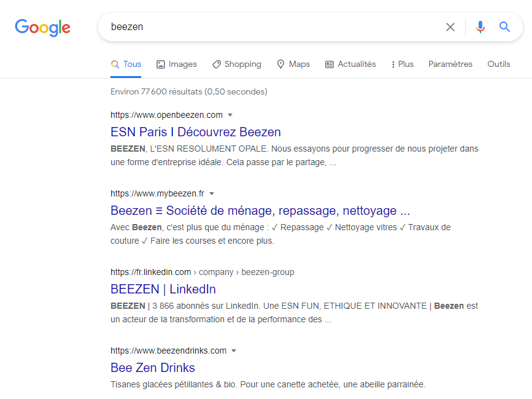Open the Outils options
Image resolution: width=532 pixels, height=399 pixels.
click(x=498, y=64)
